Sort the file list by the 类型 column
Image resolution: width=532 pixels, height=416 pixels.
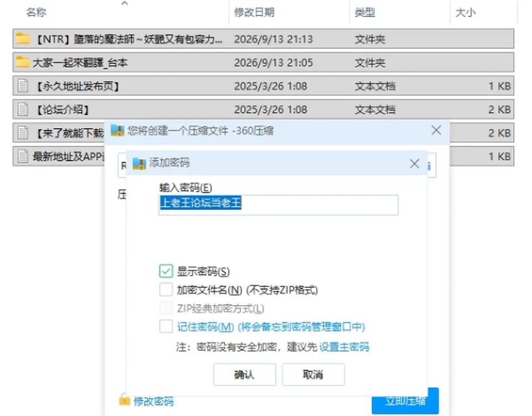coord(365,13)
